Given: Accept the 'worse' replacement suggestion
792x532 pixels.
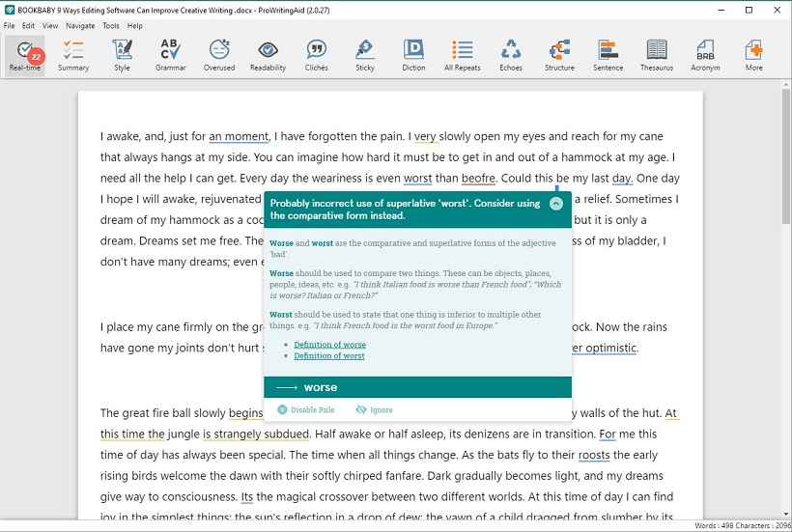Looking at the screenshot, I should (417, 387).
